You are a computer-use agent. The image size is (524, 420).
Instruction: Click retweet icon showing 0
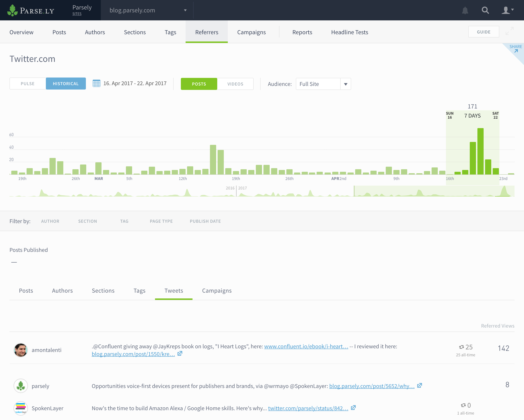(463, 405)
